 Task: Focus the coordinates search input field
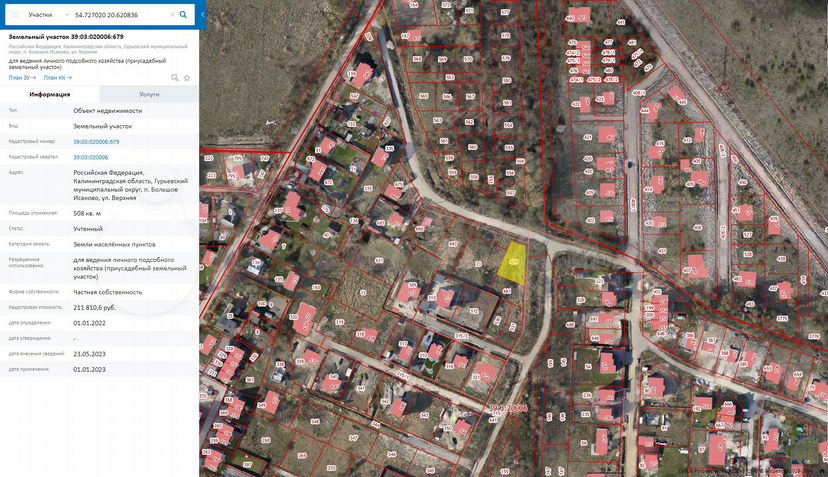pos(120,15)
